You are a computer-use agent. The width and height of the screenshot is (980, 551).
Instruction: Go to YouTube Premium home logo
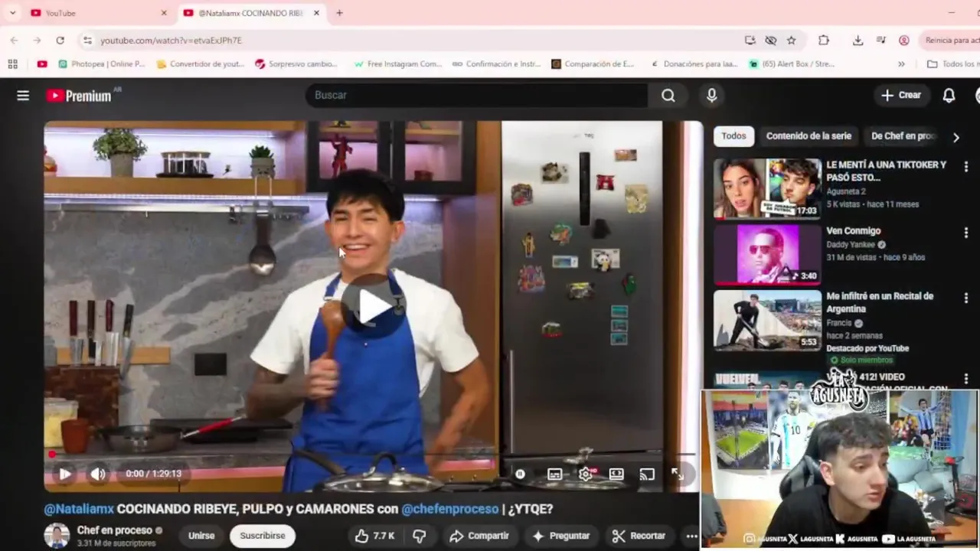click(79, 96)
